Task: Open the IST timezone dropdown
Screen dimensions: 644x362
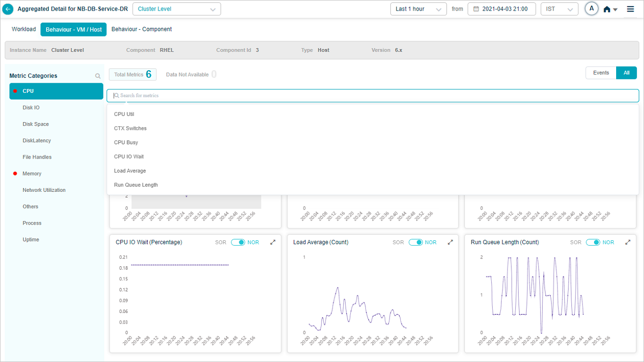Action: [x=559, y=9]
